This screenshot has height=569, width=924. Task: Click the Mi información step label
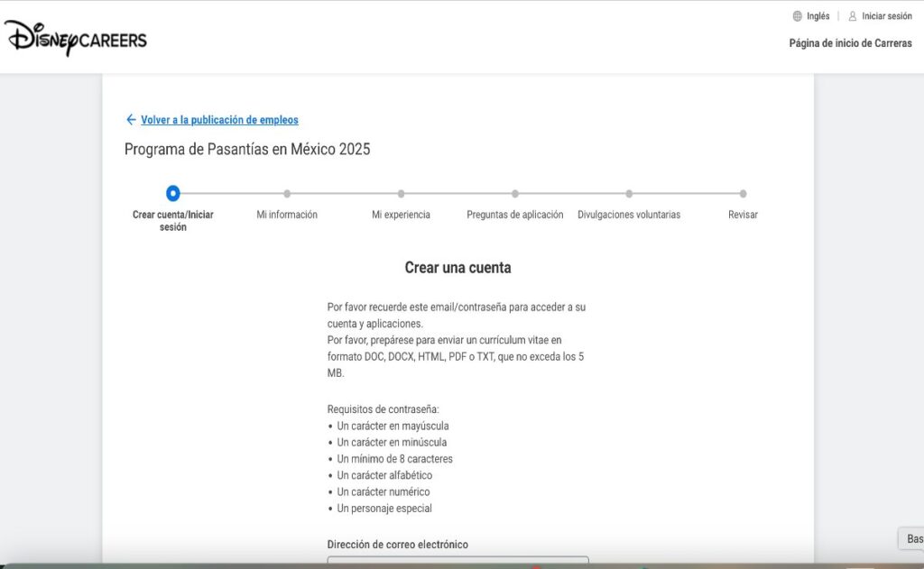[x=287, y=215]
